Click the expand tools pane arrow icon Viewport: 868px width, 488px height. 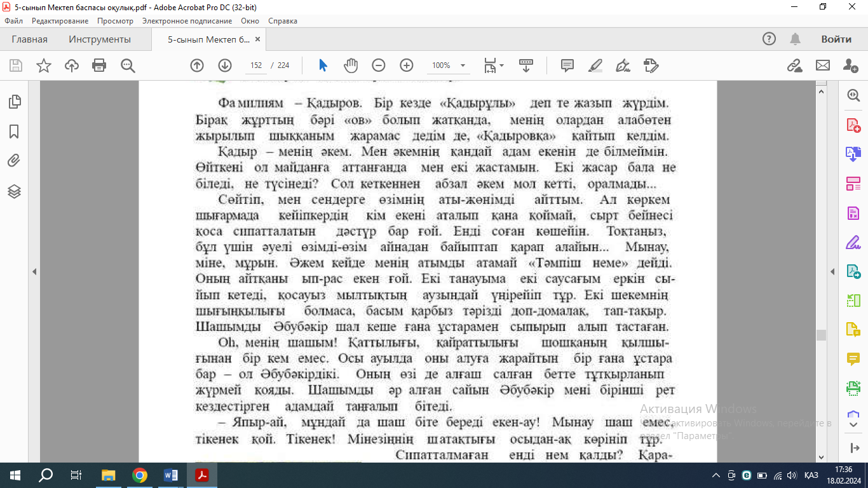[x=853, y=448]
